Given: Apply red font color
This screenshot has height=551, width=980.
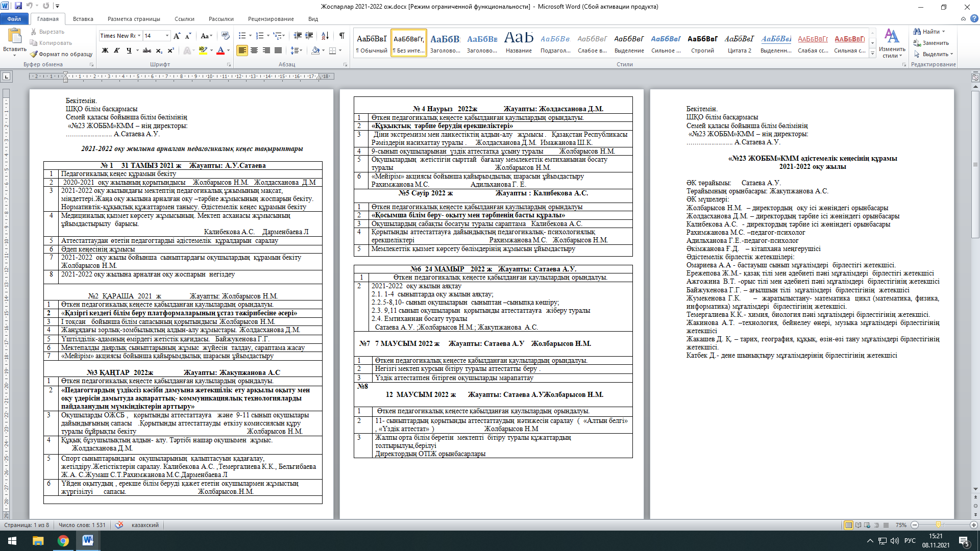Looking at the screenshot, I should (220, 51).
